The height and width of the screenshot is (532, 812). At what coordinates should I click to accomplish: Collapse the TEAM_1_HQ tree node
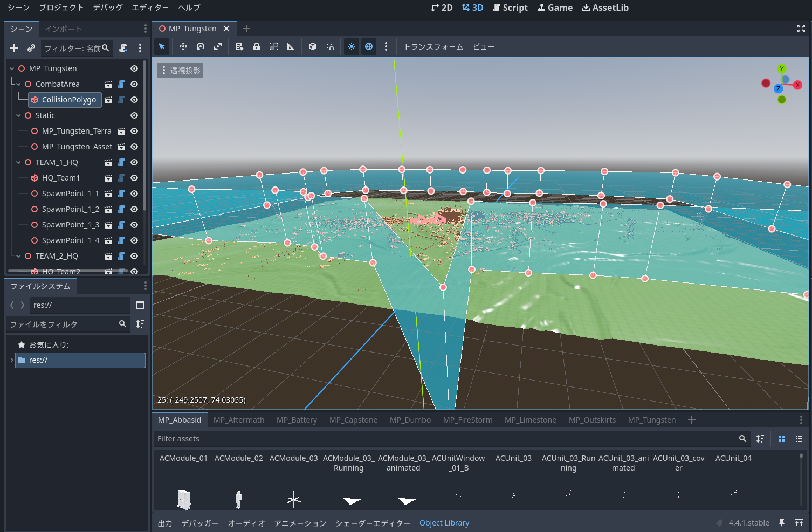point(18,162)
